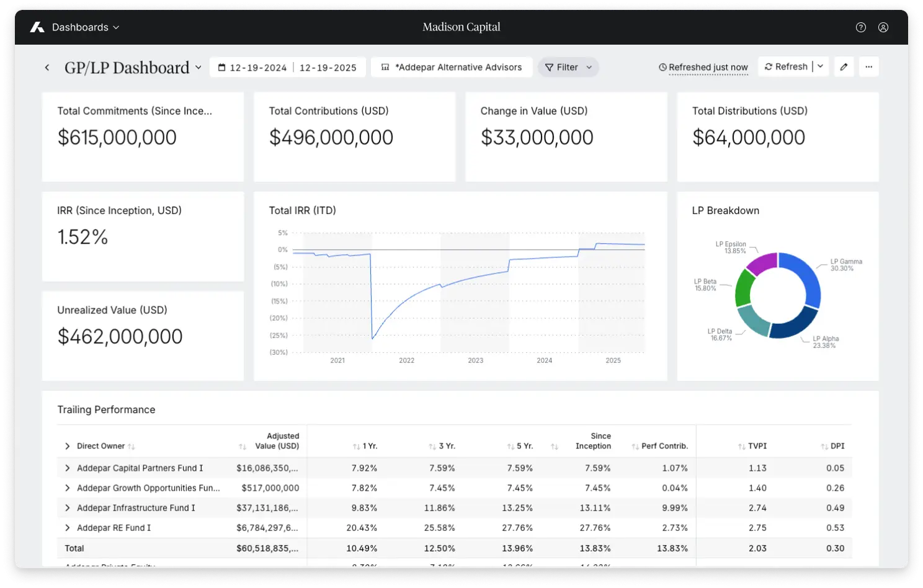Click the $517,000,000 adjusted value cell
Viewport: 923px width, 588px height.
point(270,488)
